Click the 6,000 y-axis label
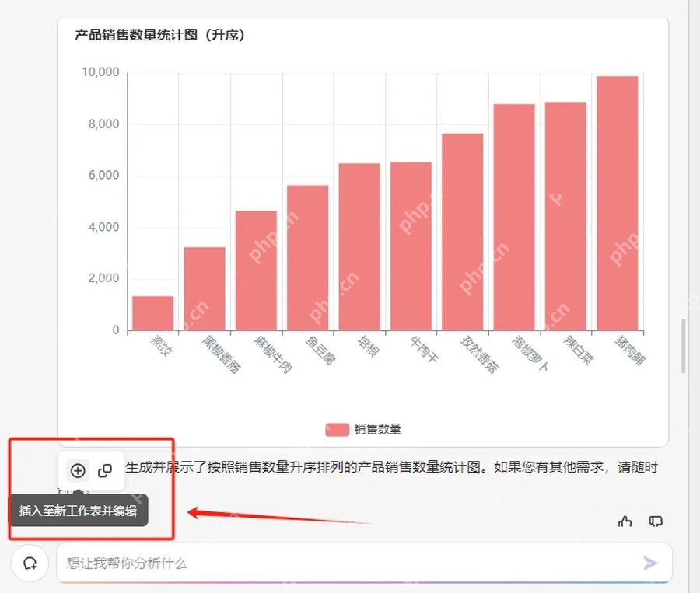 click(104, 176)
